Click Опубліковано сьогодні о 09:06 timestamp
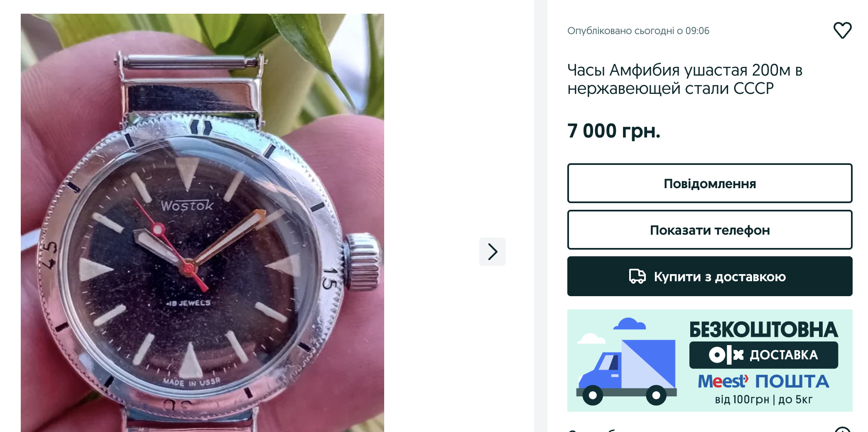 [x=638, y=31]
